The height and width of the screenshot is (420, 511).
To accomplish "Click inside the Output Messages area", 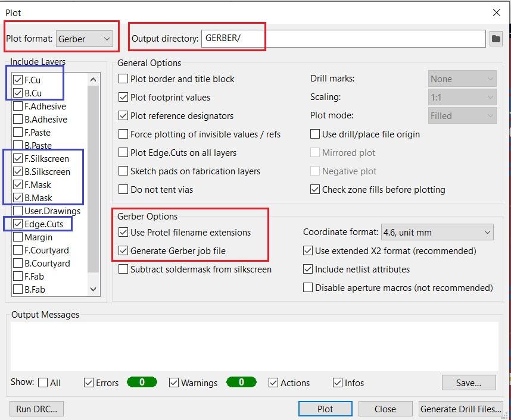I will [254, 346].
